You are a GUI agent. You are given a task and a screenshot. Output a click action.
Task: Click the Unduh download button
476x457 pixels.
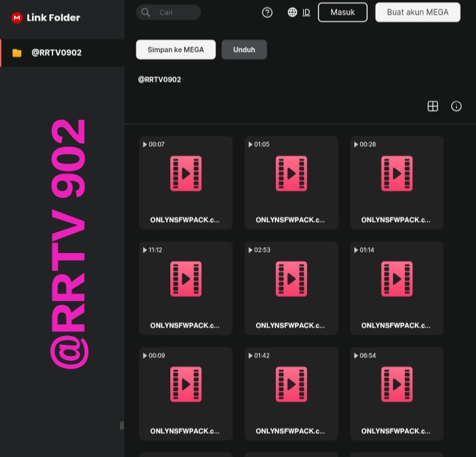244,49
